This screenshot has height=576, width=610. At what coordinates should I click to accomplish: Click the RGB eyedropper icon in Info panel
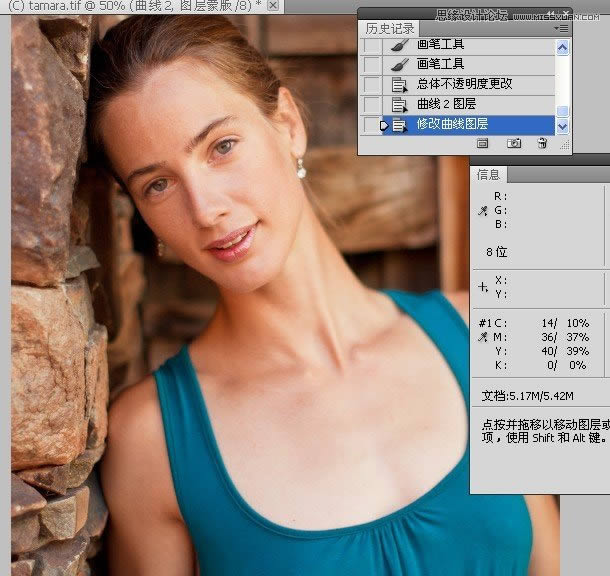tap(483, 211)
